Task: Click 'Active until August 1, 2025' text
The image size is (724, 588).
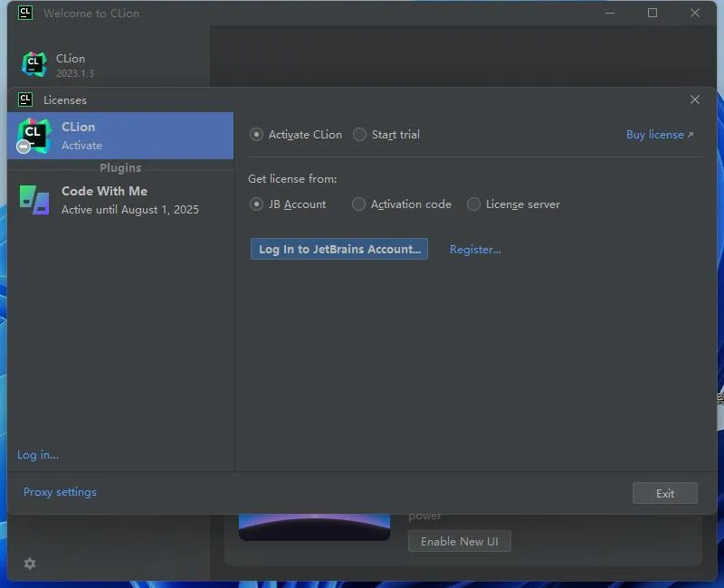Action: (x=130, y=210)
